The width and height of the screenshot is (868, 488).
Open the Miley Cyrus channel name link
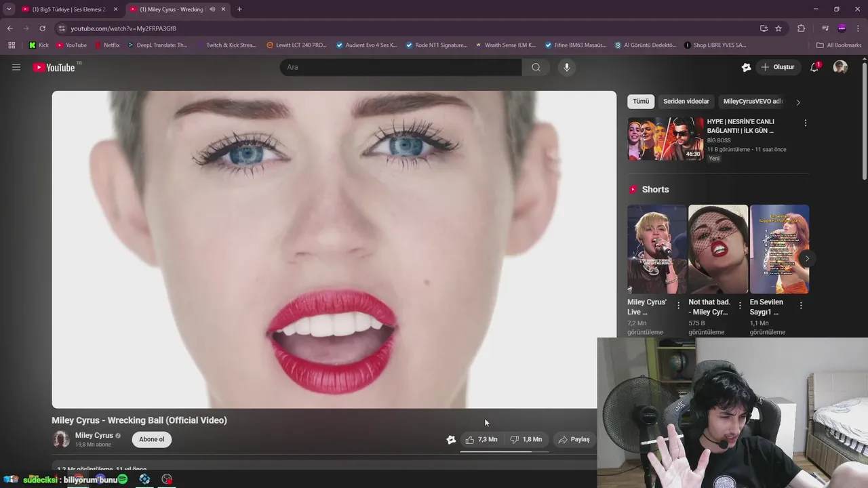(94, 435)
